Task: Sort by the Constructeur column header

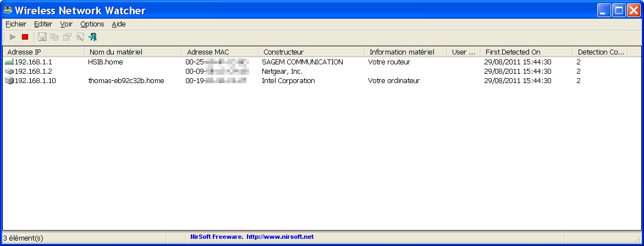Action: (311, 52)
